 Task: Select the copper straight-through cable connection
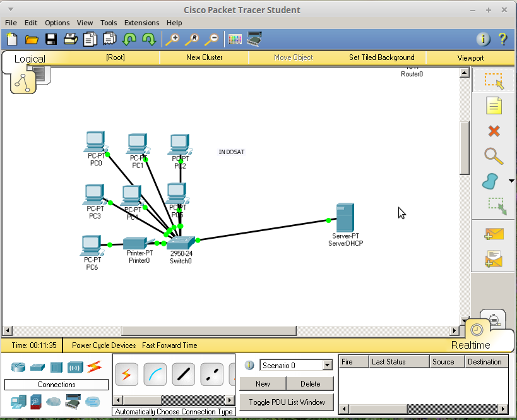pyautogui.click(x=183, y=375)
